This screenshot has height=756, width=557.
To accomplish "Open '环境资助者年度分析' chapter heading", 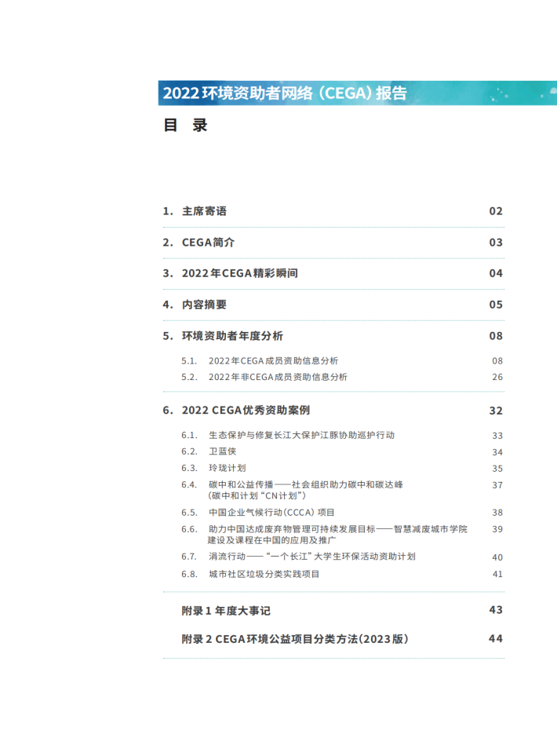I will coord(232,336).
